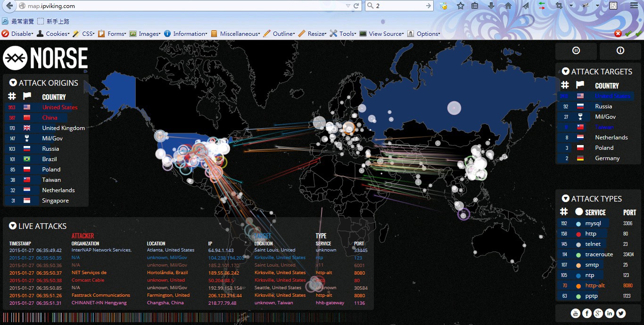
Task: Select the traceroute attack type row
Action: click(598, 254)
